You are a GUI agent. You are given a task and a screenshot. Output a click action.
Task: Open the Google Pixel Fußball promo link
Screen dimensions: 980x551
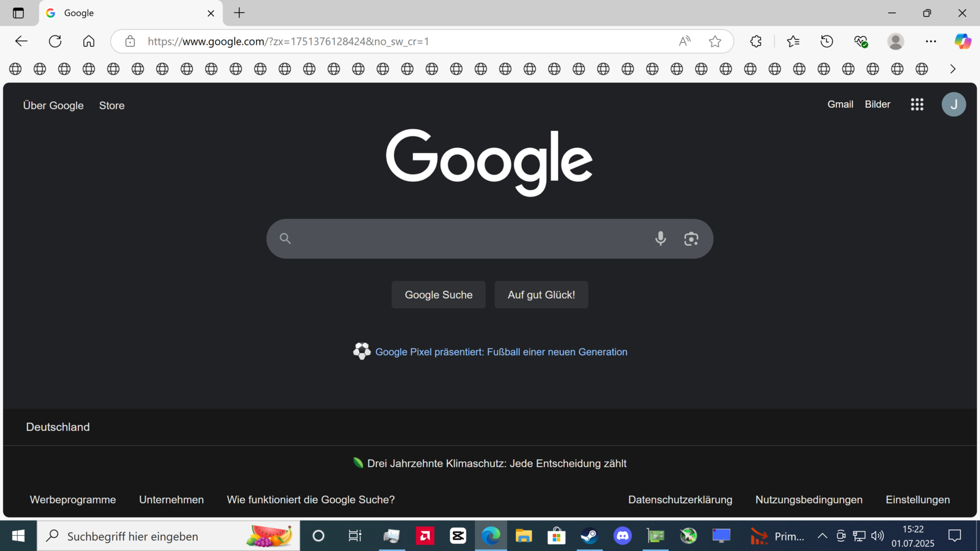(x=501, y=352)
